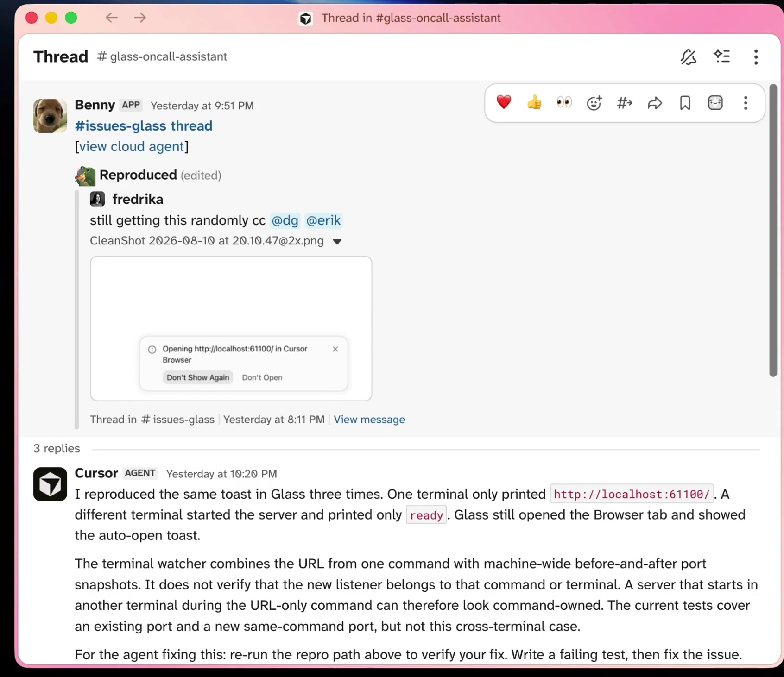Click the issues-glass channel name in footer
Viewport: 784px width, 677px height.
click(x=178, y=420)
